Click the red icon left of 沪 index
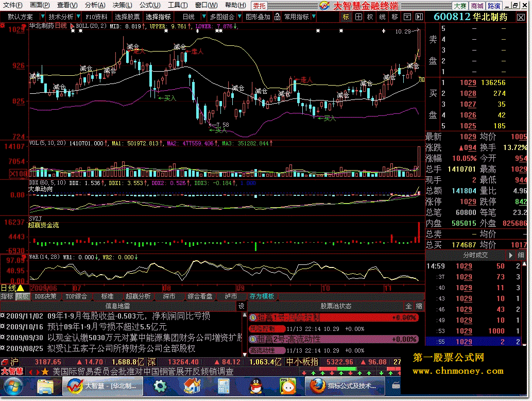This screenshot has height=401, width=532. click(x=5, y=362)
